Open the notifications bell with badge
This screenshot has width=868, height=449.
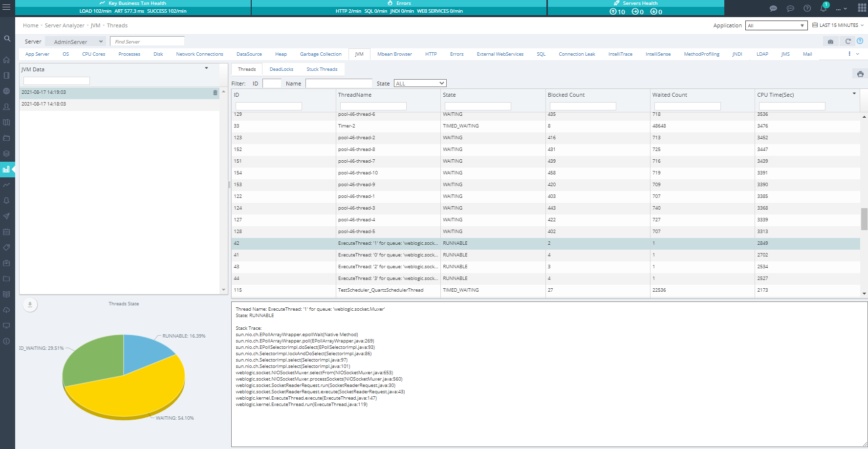(x=824, y=7)
